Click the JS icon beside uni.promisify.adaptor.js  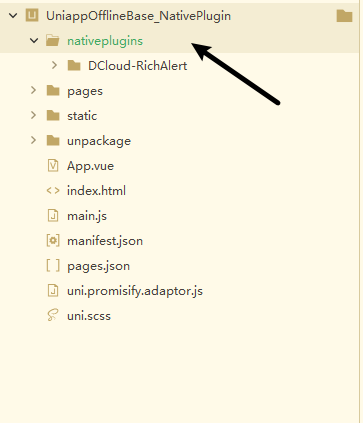tap(53, 291)
